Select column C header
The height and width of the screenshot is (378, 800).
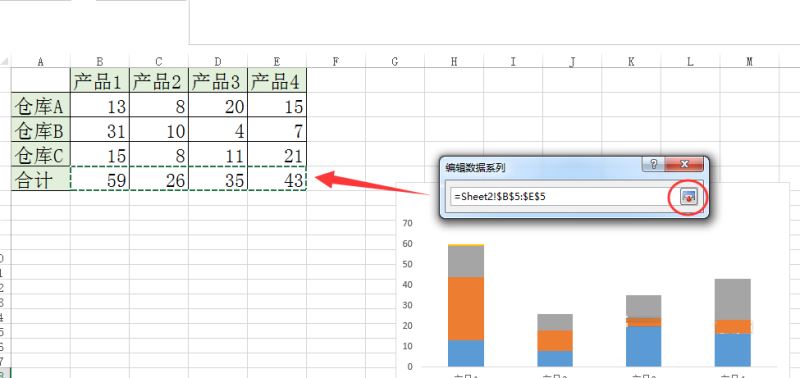pyautogui.click(x=159, y=62)
